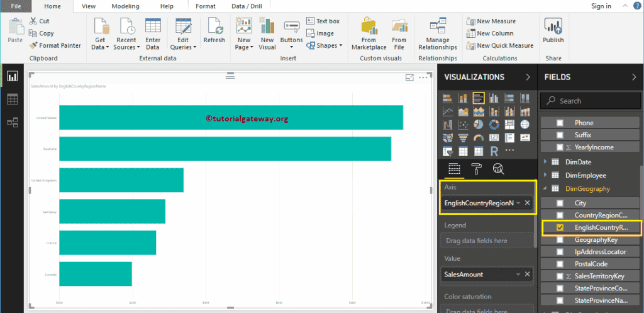Expand the DimDate table
The width and height of the screenshot is (644, 313).
coord(545,162)
